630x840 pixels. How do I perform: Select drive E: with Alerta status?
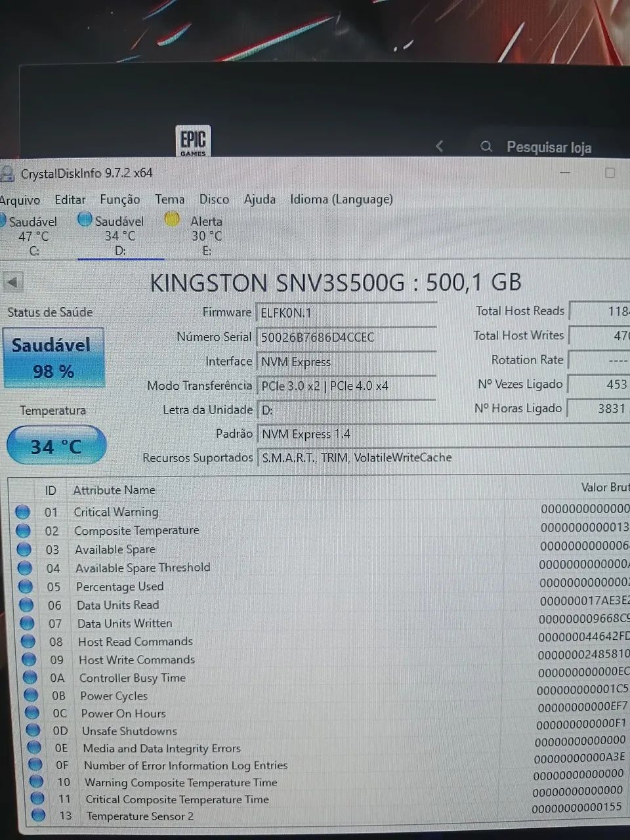(206, 236)
